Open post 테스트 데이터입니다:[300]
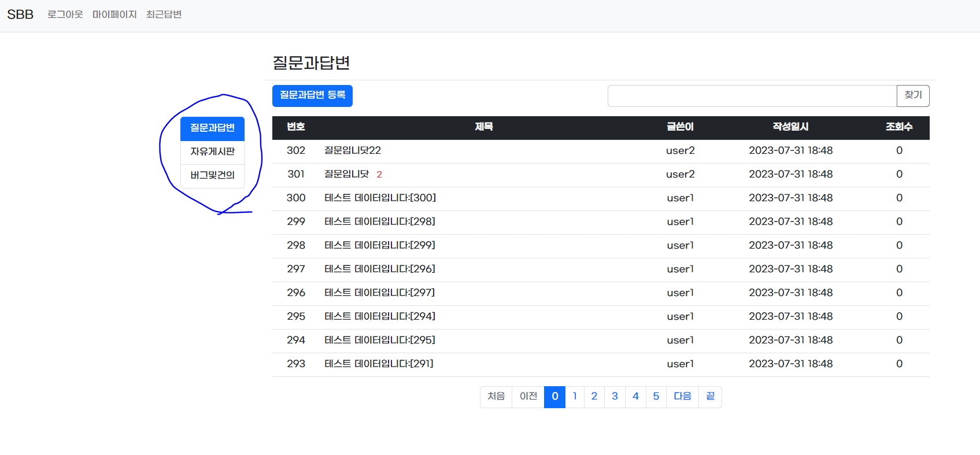The width and height of the screenshot is (980, 455). 380,198
